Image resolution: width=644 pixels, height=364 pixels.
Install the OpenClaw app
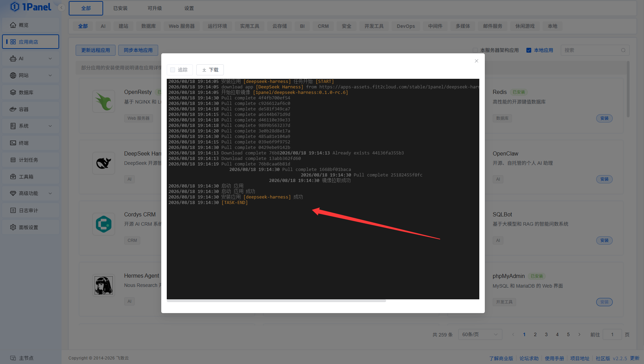pos(604,179)
